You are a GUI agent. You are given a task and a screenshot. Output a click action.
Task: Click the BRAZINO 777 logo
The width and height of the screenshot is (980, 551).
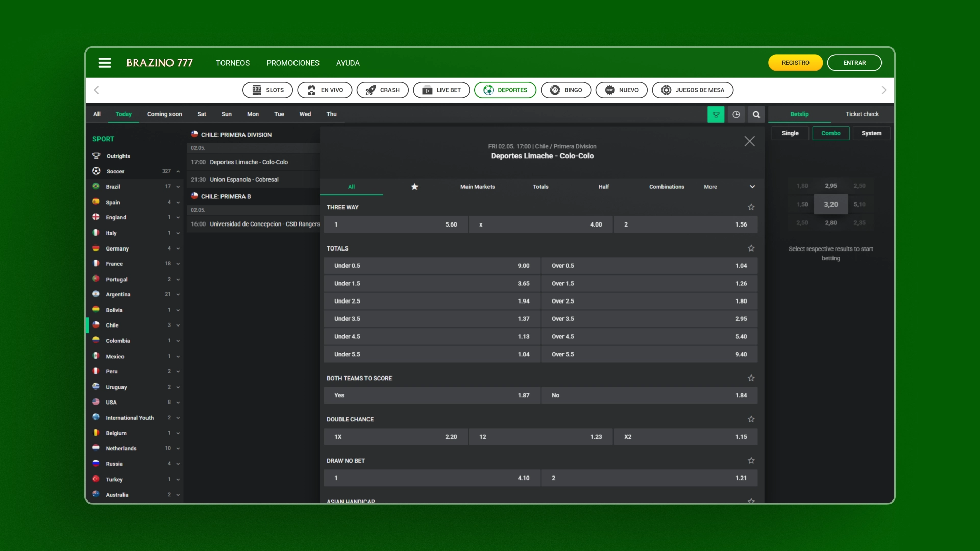tap(160, 63)
